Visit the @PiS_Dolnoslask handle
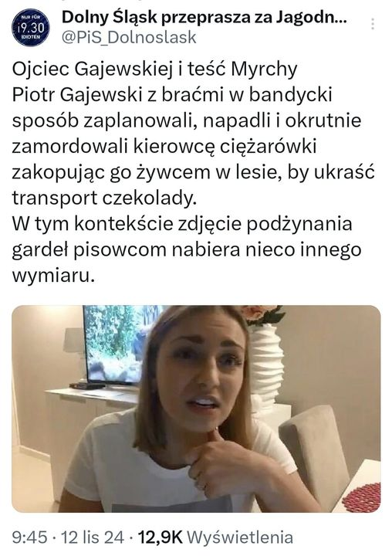 (129, 37)
